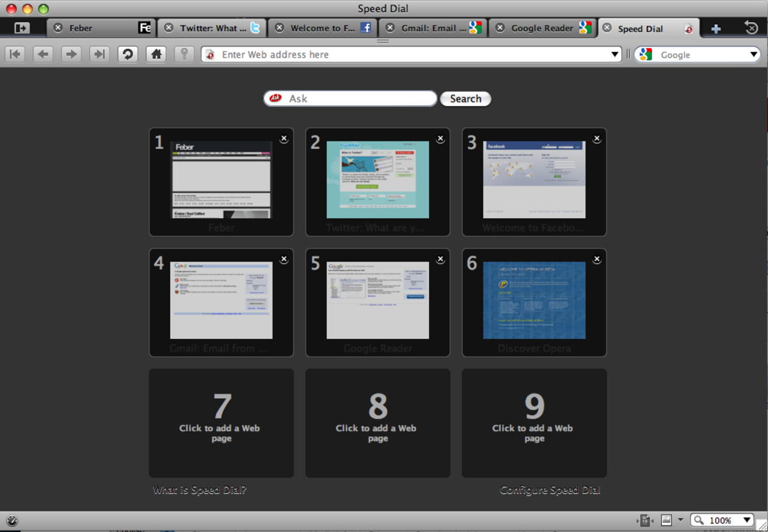Toggle Fit to Width in status bar

click(645, 520)
